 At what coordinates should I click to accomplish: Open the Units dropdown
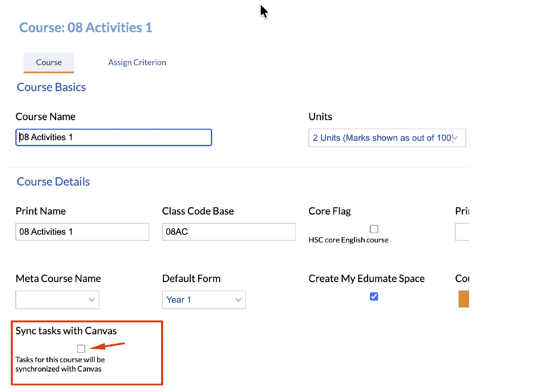[x=387, y=138]
